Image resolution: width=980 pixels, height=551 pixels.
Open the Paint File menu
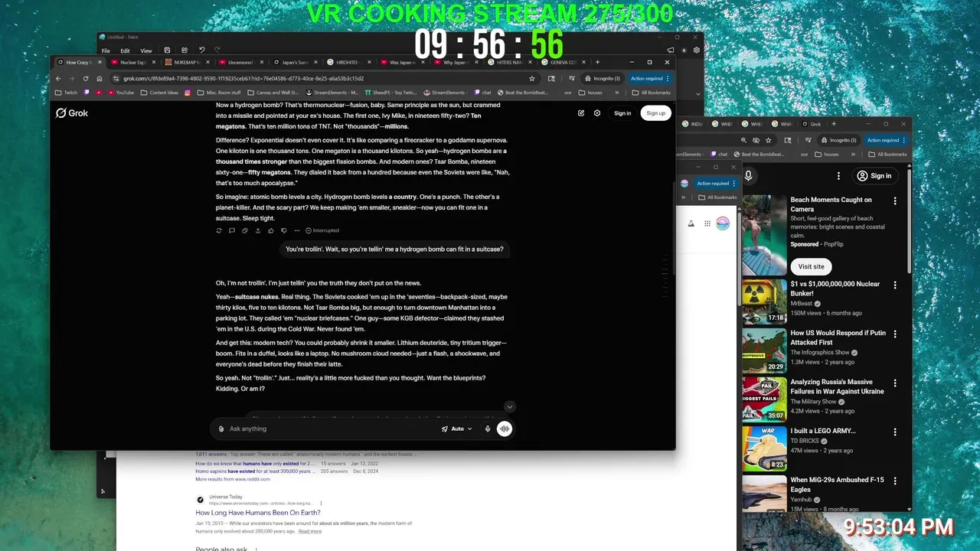click(x=106, y=51)
